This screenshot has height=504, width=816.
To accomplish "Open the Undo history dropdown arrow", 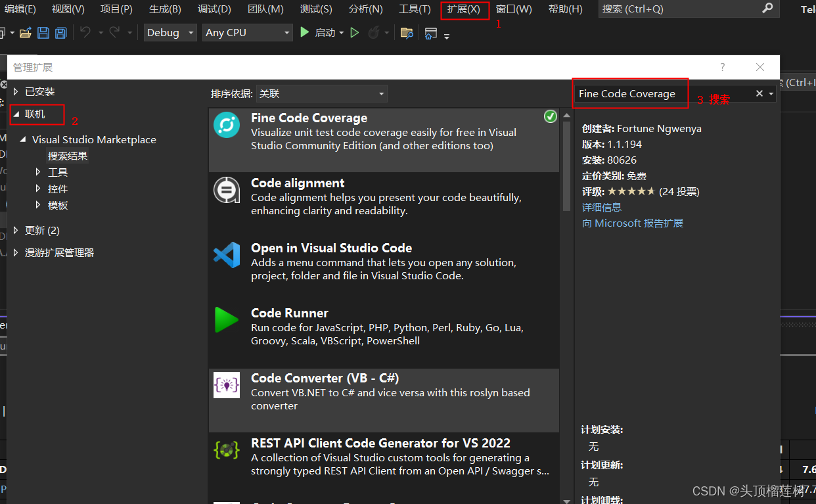I will tap(101, 33).
